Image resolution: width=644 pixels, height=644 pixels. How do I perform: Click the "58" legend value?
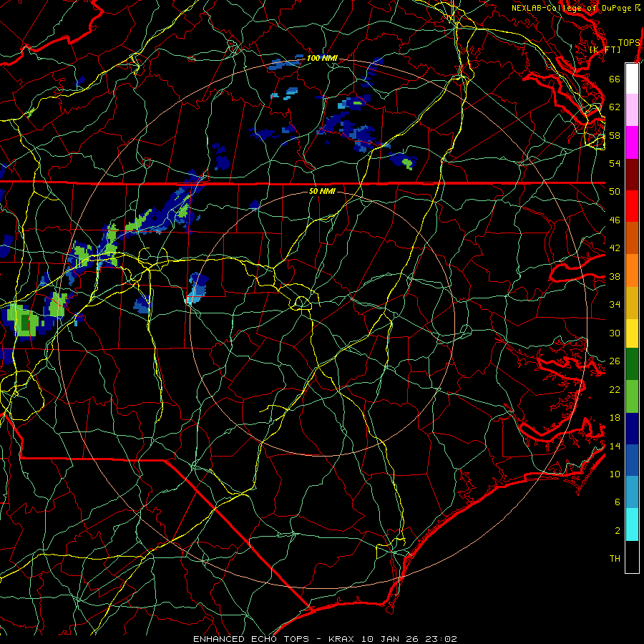coord(615,135)
